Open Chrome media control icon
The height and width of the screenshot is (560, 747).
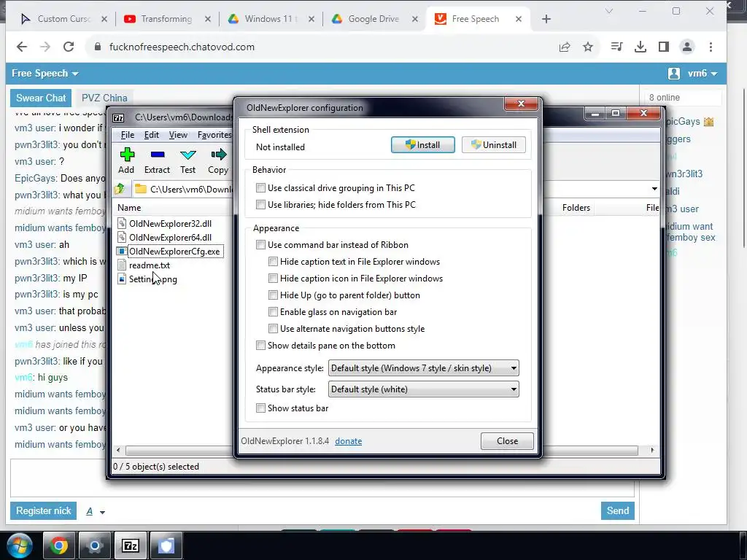(x=616, y=47)
